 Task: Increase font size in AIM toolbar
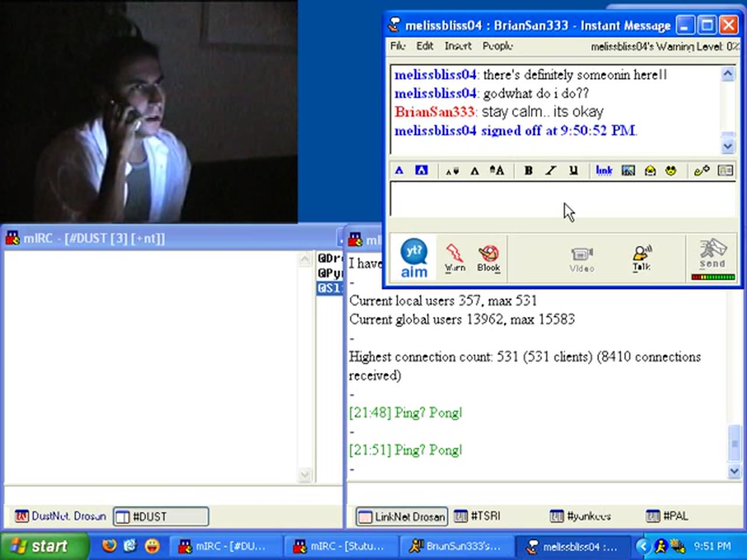[x=497, y=170]
